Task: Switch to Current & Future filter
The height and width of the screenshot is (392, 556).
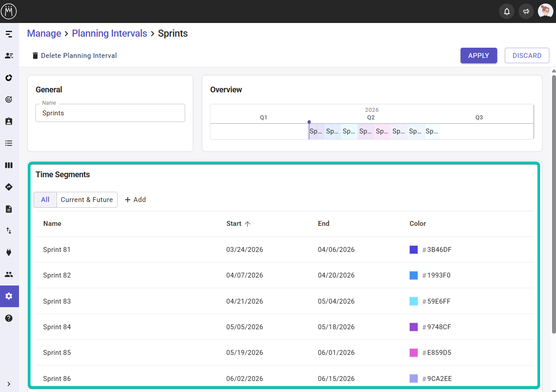Action: 87,200
